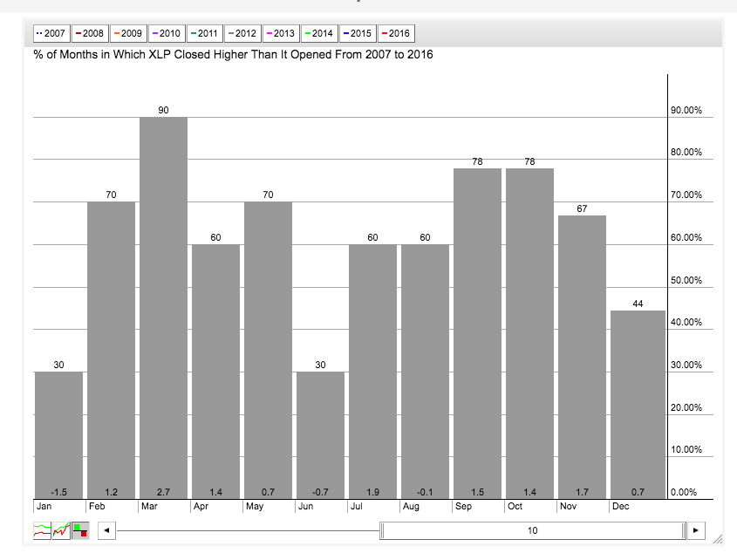Select the September bar

point(478,333)
